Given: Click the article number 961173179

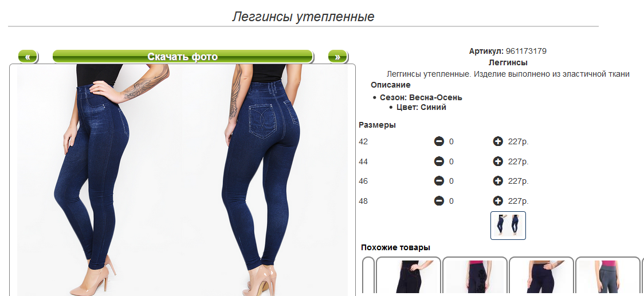Looking at the screenshot, I should (526, 52).
